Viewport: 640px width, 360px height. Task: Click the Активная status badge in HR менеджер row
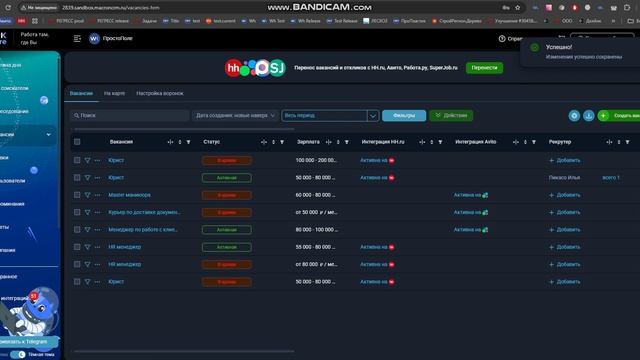[227, 247]
